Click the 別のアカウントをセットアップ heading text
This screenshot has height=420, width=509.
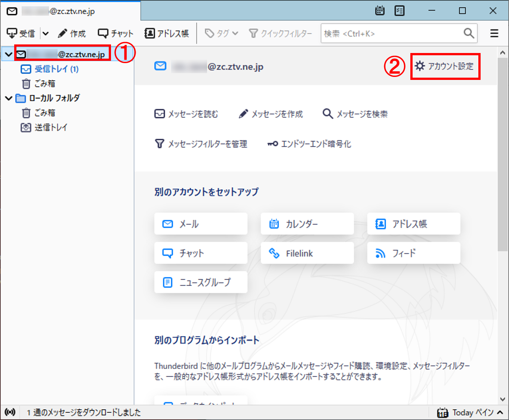(206, 192)
